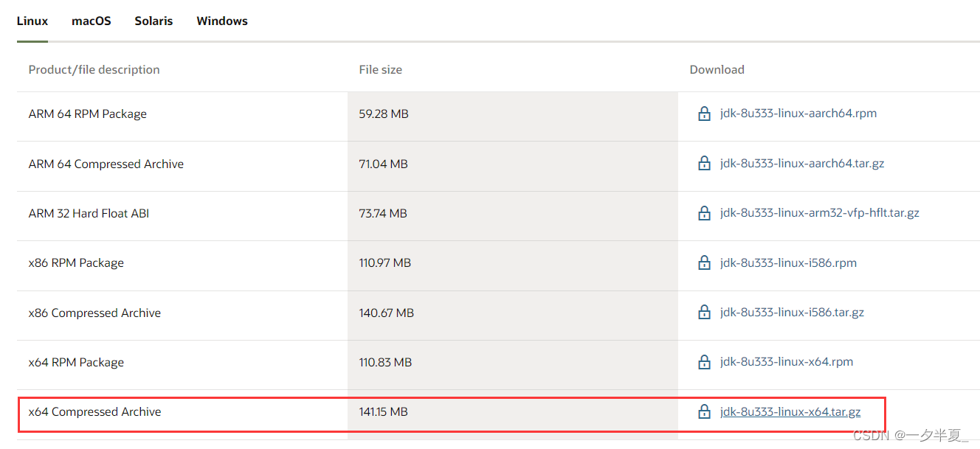Select x86 Compressed Archive text
The height and width of the screenshot is (449, 980).
(95, 313)
